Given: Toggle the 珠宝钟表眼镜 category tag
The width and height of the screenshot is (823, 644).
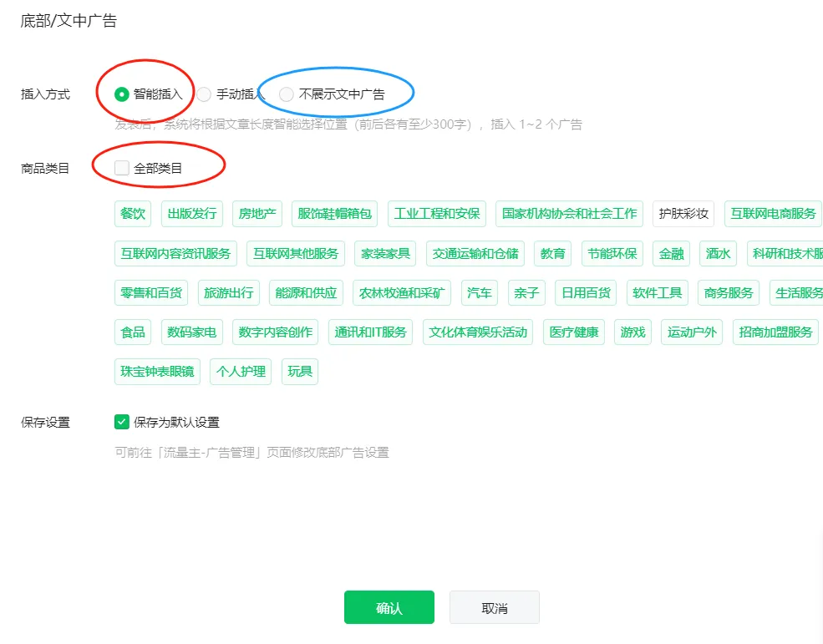Looking at the screenshot, I should (x=157, y=372).
